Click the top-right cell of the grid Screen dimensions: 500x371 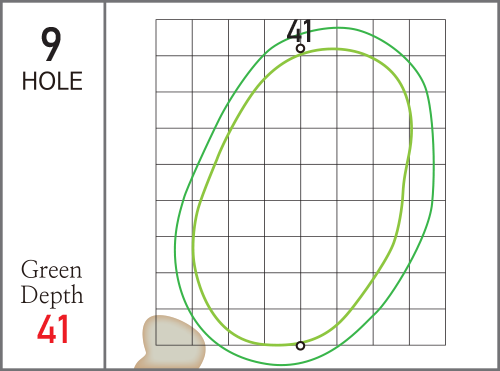428,37
